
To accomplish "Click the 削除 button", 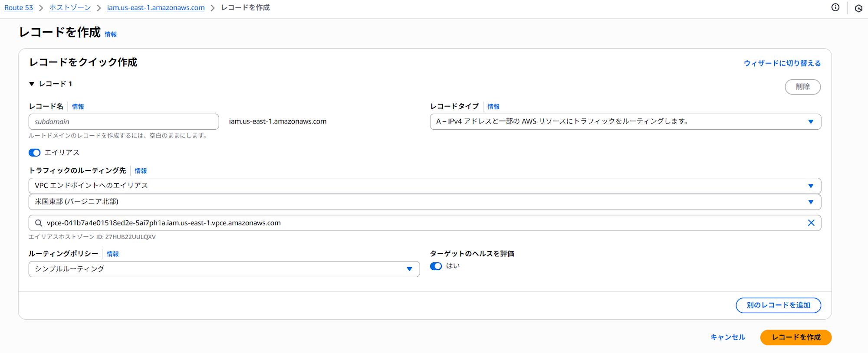I will tap(802, 87).
